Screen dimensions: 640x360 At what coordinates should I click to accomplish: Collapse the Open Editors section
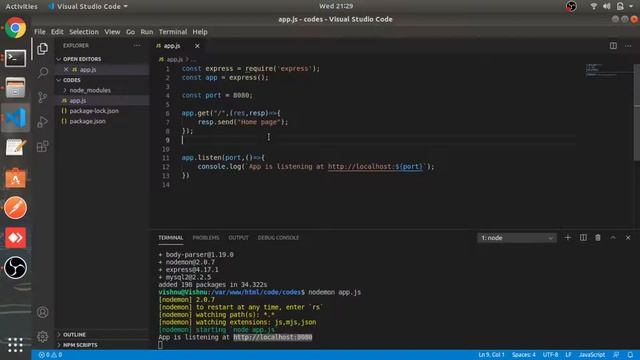coord(102,59)
